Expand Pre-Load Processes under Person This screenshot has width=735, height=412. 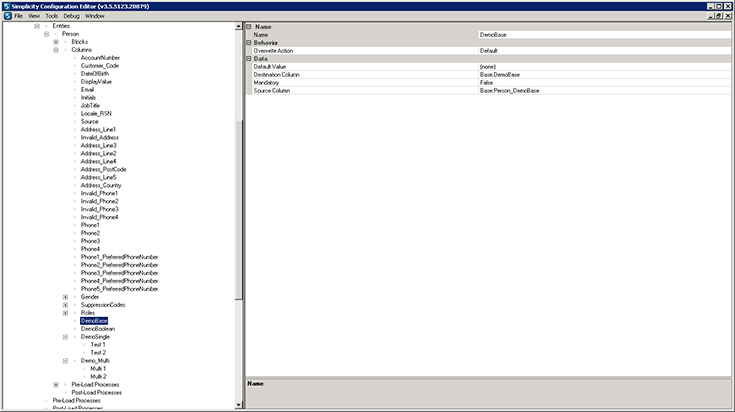[56, 385]
